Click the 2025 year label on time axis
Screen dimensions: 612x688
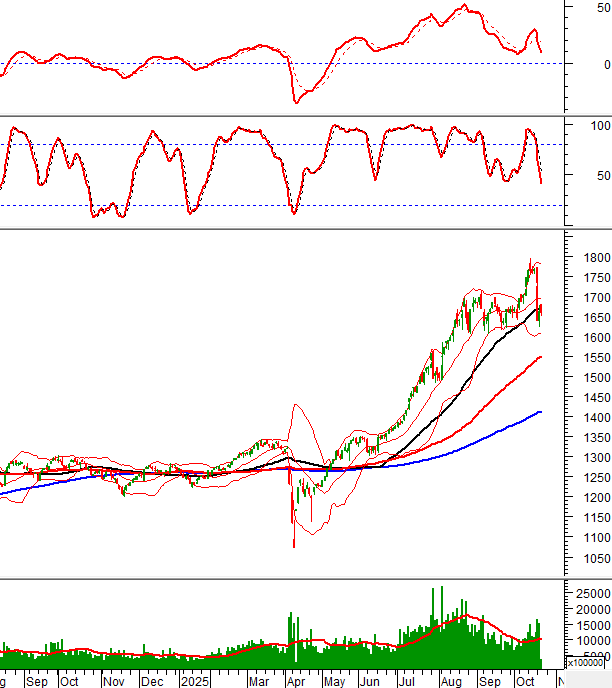click(x=194, y=681)
